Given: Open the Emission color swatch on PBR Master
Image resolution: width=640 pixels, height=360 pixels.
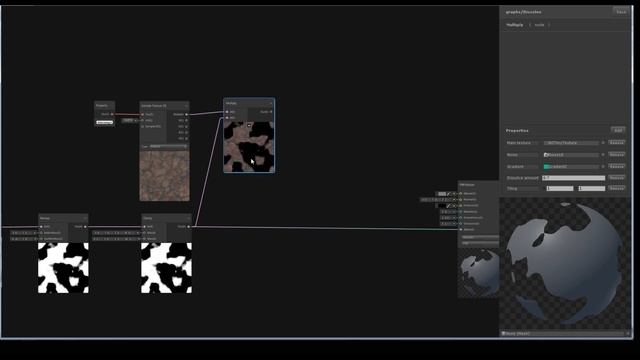Looking at the screenshot, I should pos(442,206).
